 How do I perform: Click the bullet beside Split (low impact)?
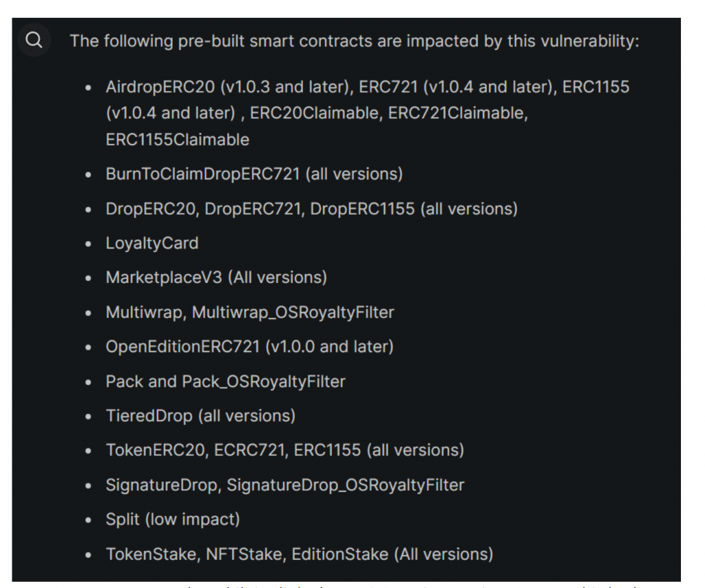88,520
